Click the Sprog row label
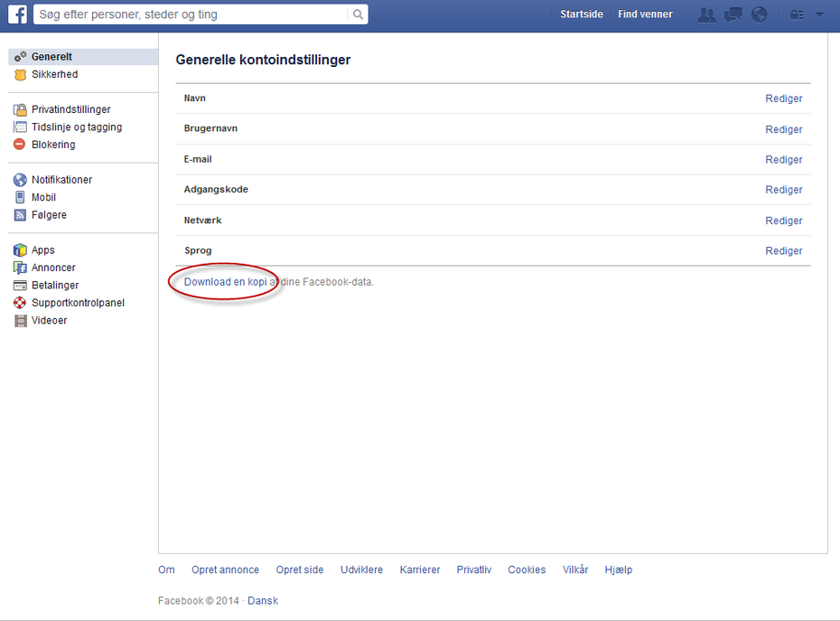The height and width of the screenshot is (621, 840). [x=198, y=250]
